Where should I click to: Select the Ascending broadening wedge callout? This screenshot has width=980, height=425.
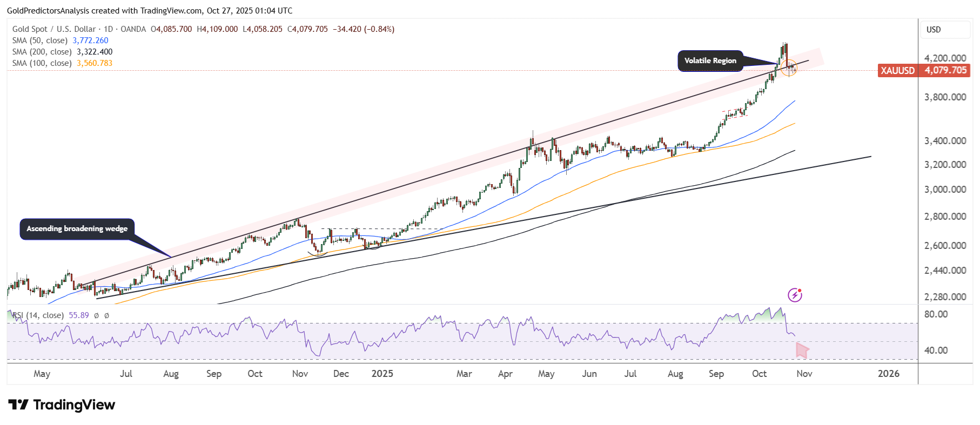[77, 228]
